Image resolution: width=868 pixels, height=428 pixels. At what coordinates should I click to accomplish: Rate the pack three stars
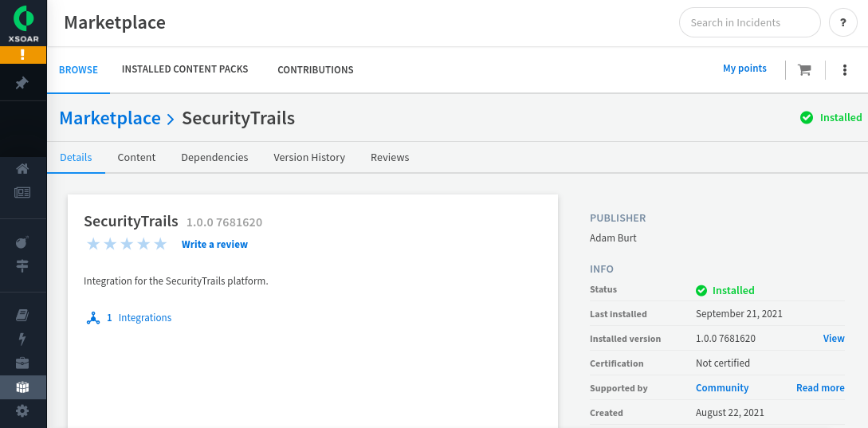(127, 244)
